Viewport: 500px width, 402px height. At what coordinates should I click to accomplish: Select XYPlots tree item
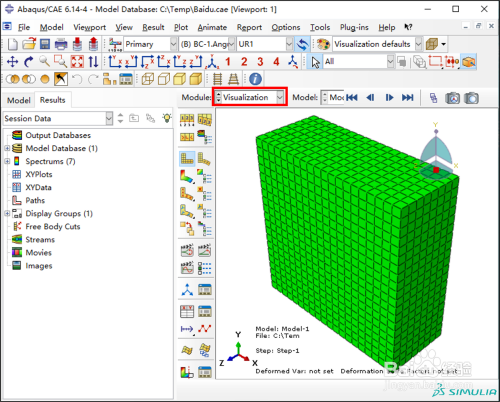(39, 174)
